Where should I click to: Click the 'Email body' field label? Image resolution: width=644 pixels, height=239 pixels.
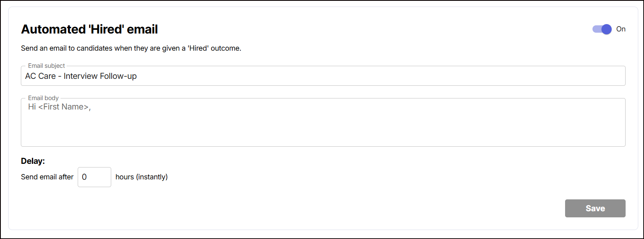[x=43, y=98]
